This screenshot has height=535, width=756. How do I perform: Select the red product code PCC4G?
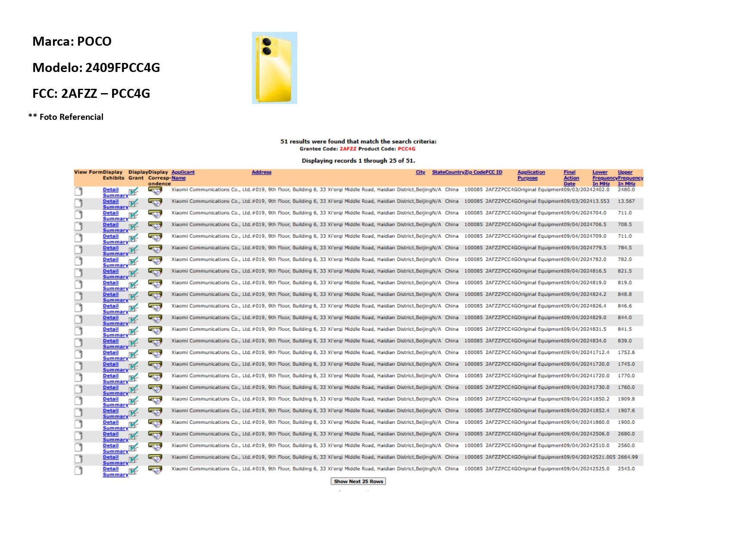pos(406,149)
